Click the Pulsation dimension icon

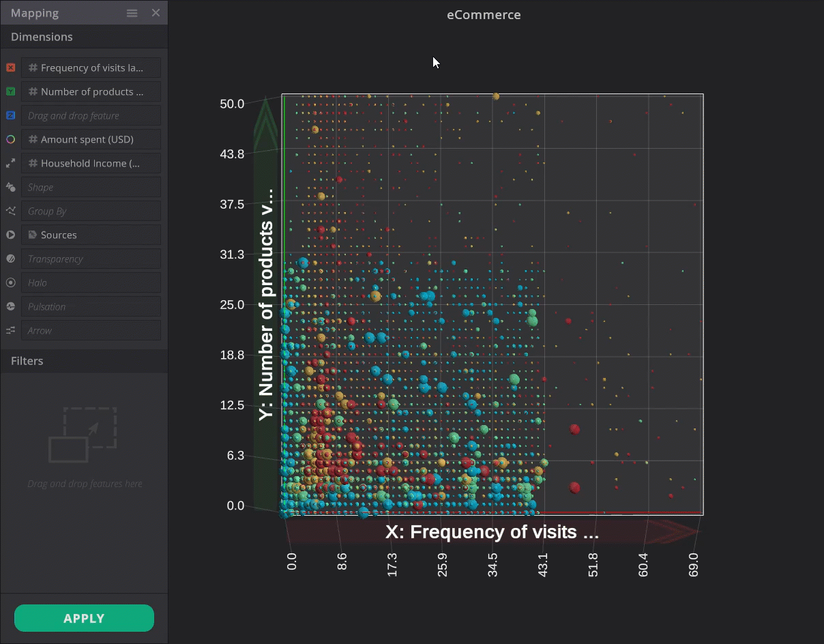[x=10, y=306]
